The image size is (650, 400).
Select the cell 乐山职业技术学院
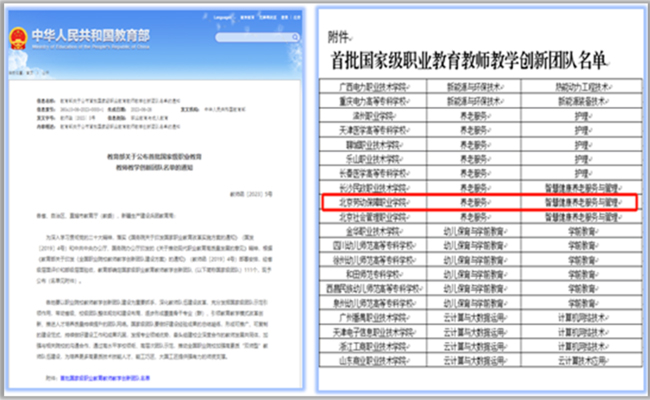coord(373,159)
